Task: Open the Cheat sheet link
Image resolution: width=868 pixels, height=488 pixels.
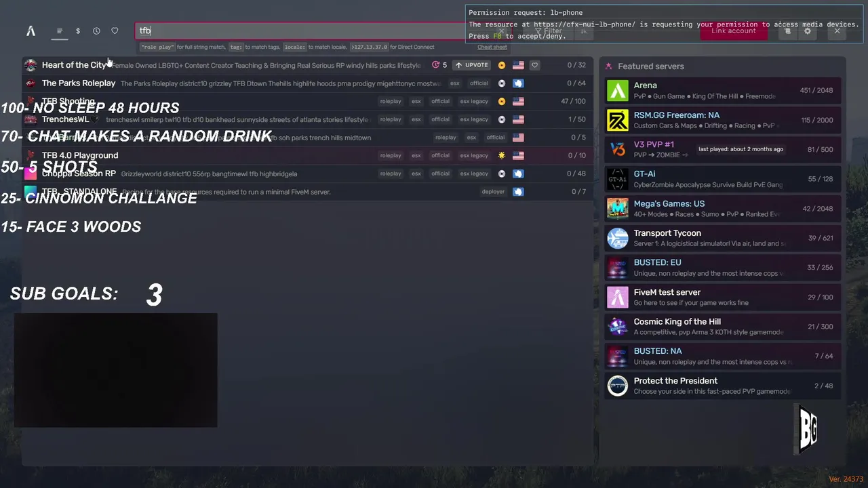Action: [492, 47]
